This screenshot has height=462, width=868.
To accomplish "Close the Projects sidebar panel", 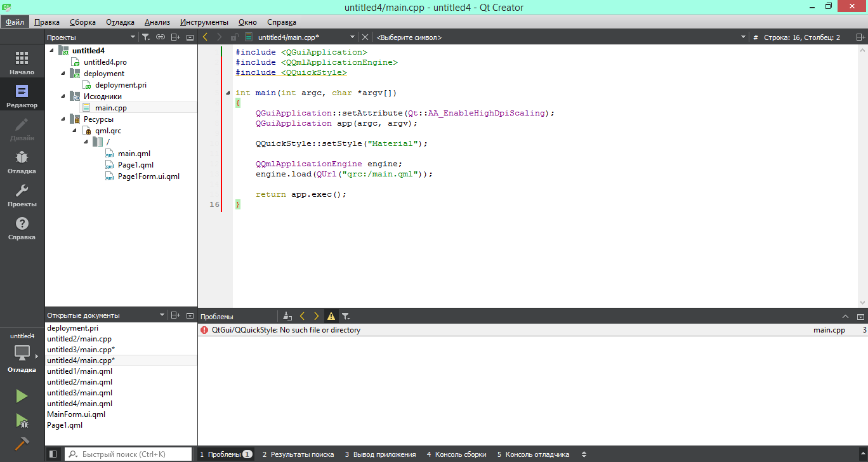I will pyautogui.click(x=190, y=37).
